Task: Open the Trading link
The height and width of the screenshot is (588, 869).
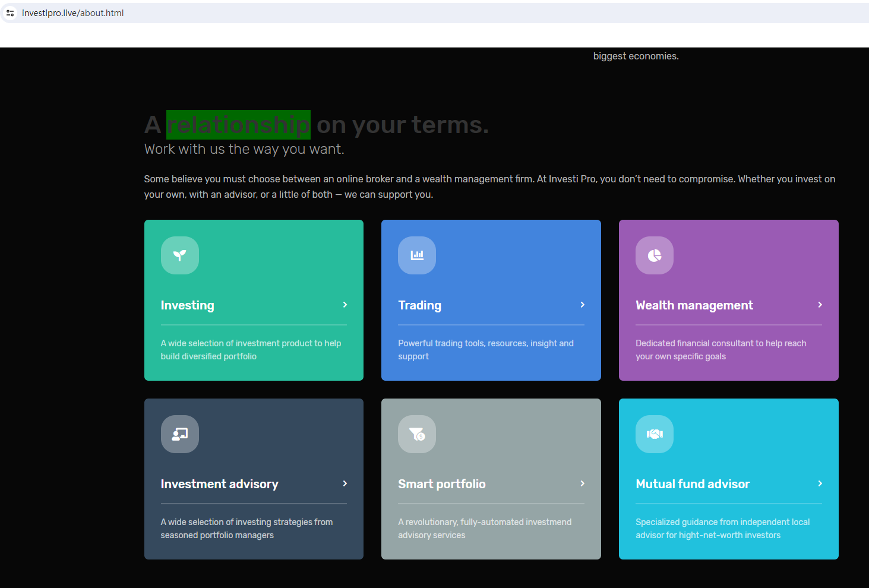Action: 420,305
